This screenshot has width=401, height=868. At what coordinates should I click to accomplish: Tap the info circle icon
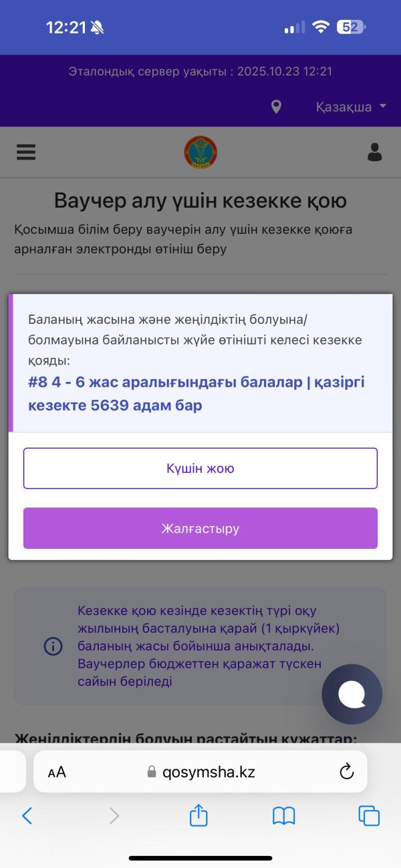[x=53, y=646]
